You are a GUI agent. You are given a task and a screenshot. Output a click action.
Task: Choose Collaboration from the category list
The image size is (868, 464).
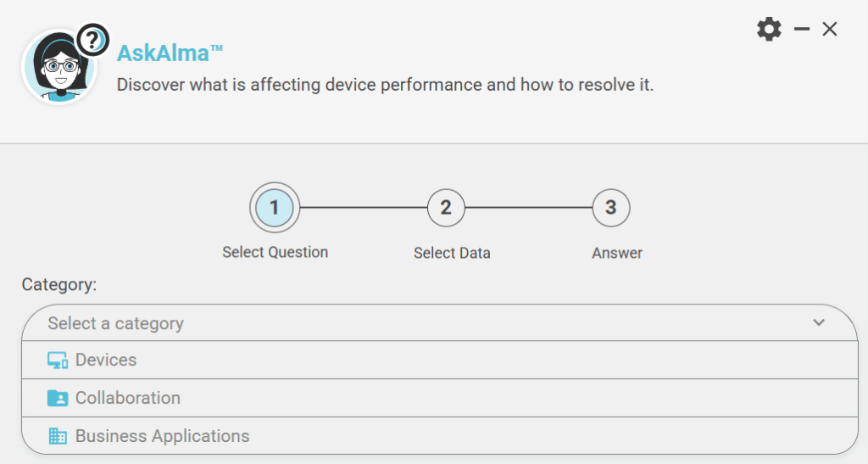pos(128,398)
